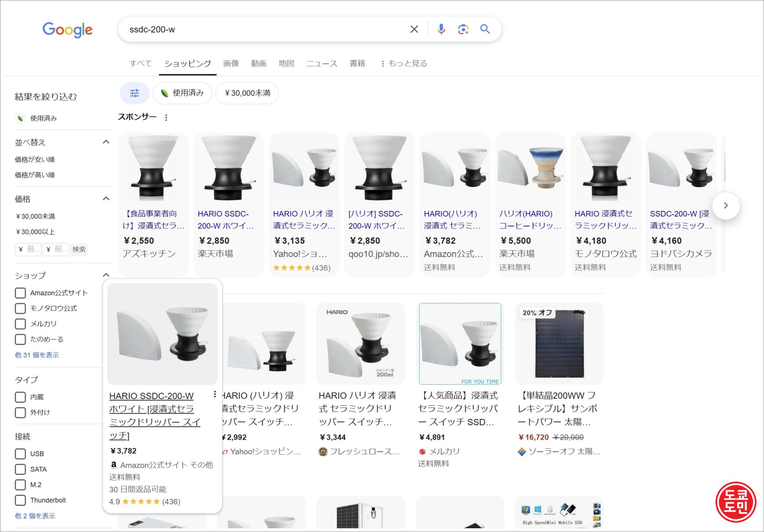
Task: Open three-dot menu on HARIO SSDC-200-W card
Action: 215,394
